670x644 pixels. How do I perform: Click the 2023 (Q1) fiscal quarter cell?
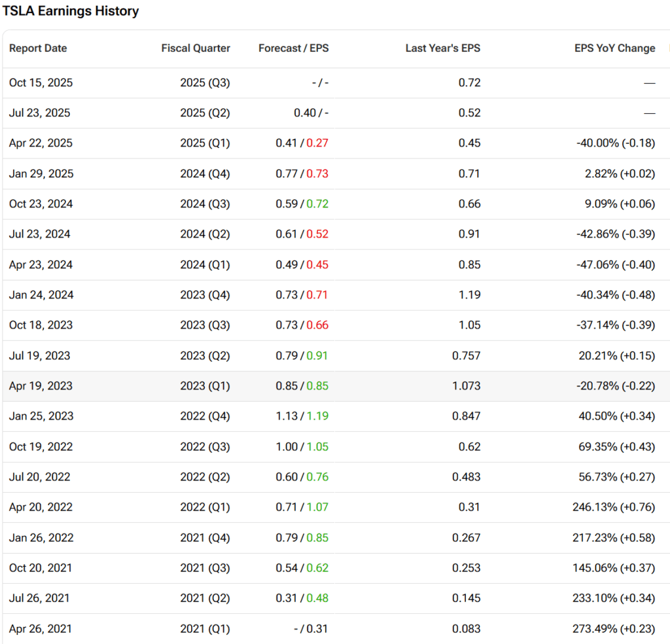point(205,386)
